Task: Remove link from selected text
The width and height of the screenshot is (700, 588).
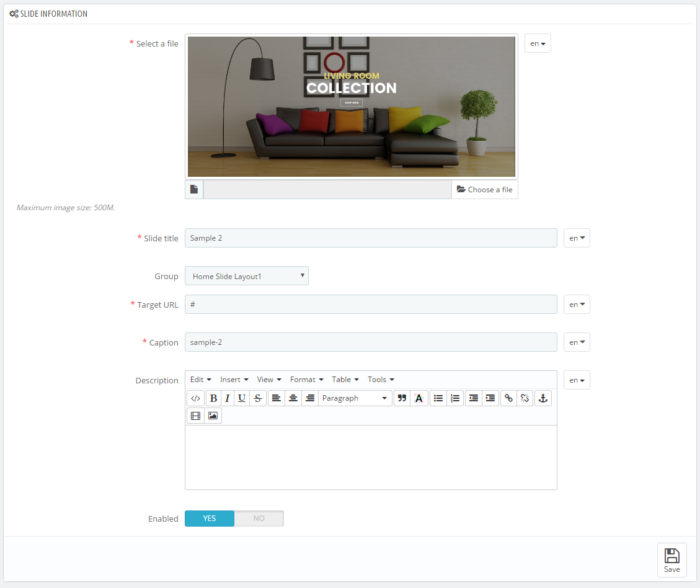Action: point(525,398)
